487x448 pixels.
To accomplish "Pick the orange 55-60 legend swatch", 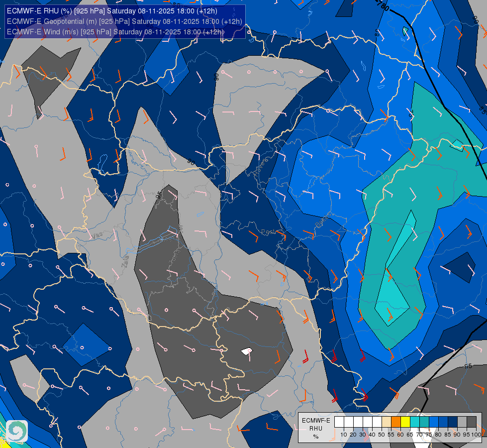I will [x=396, y=422].
